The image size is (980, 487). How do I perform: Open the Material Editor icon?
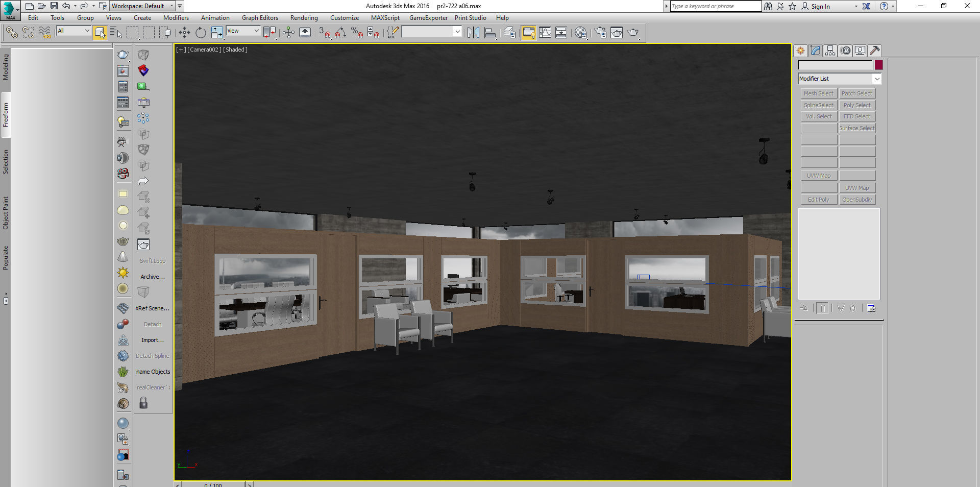(580, 33)
